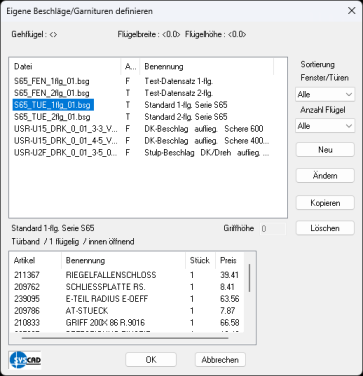The image size is (363, 376).
Task: Click the Artikel column header
Action: 35,260
